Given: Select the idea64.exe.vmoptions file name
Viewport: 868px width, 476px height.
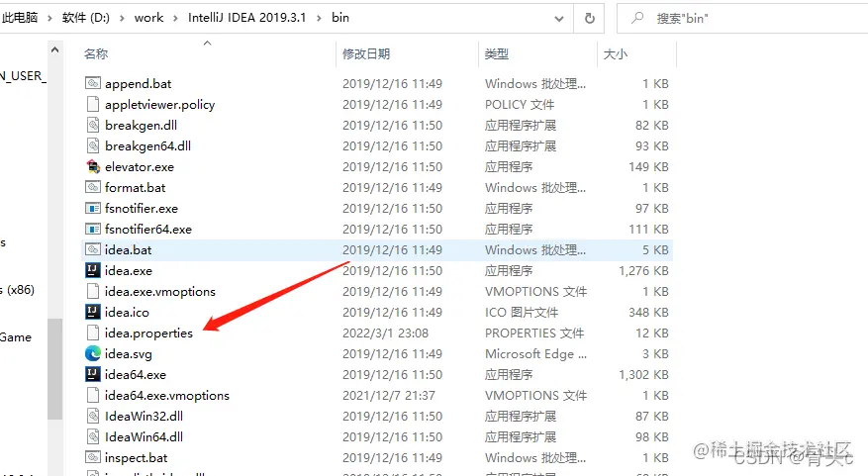Looking at the screenshot, I should 167,395.
